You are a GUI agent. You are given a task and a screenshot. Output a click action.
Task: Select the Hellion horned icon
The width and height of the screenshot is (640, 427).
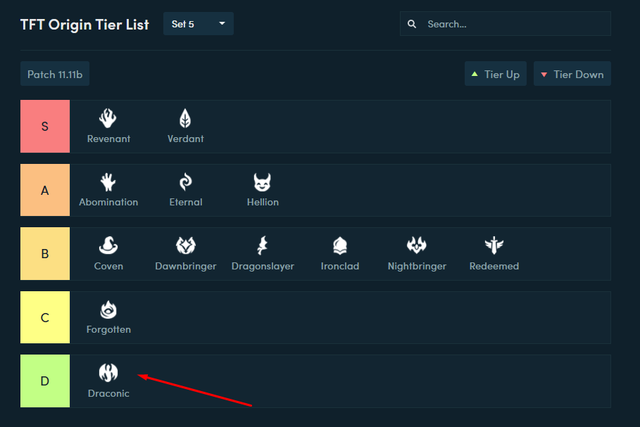[x=262, y=182]
